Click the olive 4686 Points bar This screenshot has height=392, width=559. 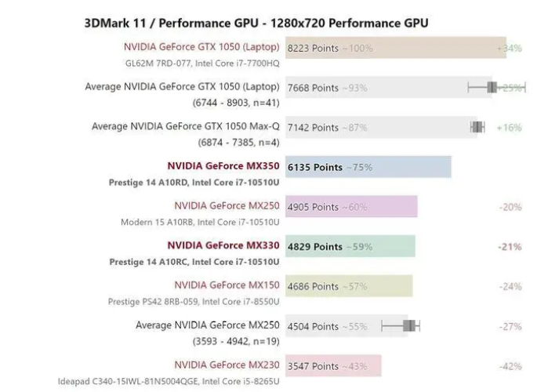pos(349,285)
